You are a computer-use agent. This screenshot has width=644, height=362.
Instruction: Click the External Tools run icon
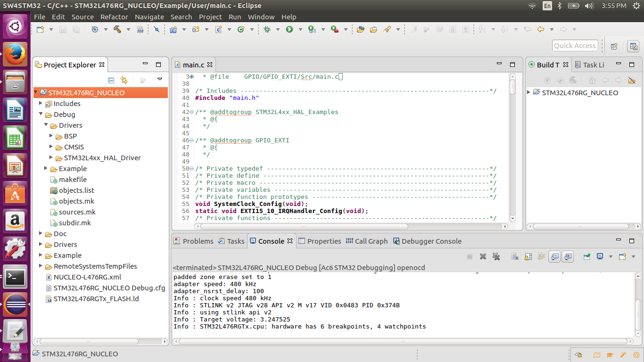[334, 29]
